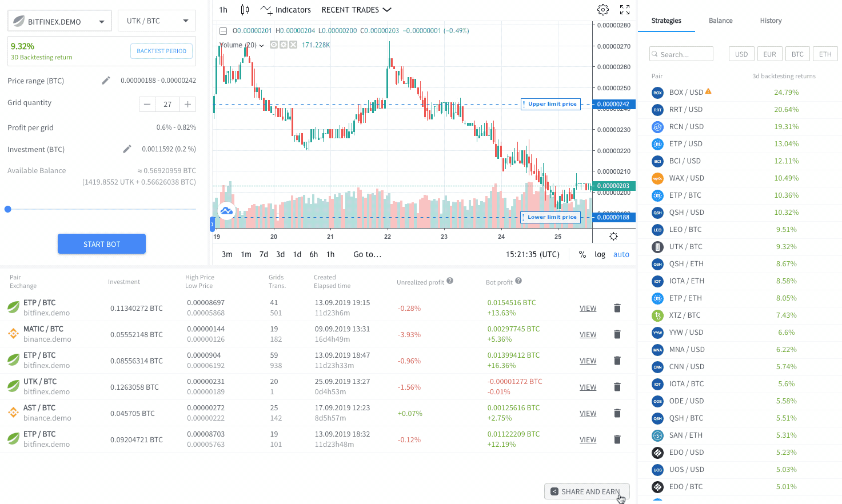Filter strategies by EUR
This screenshot has height=504, width=842.
point(769,54)
